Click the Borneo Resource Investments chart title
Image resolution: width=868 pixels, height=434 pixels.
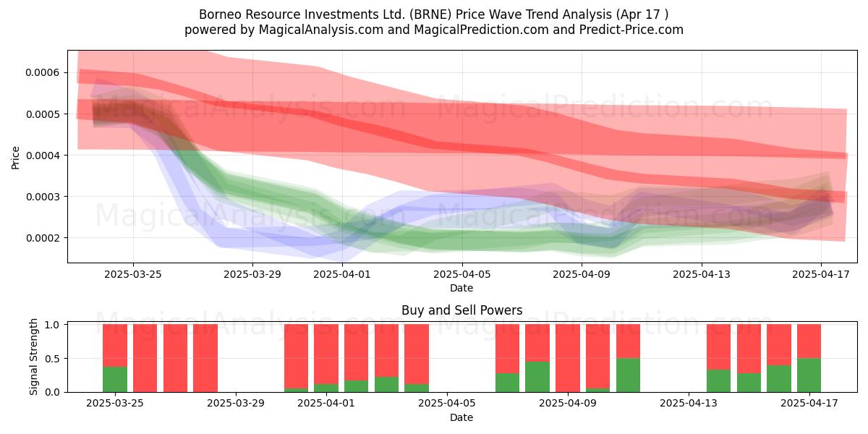point(434,14)
